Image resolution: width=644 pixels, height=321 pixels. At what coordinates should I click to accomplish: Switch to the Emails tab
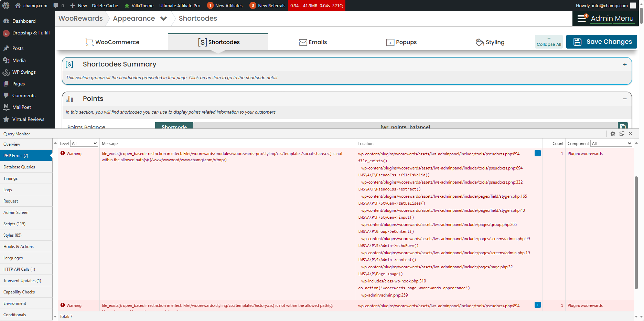[313, 42]
